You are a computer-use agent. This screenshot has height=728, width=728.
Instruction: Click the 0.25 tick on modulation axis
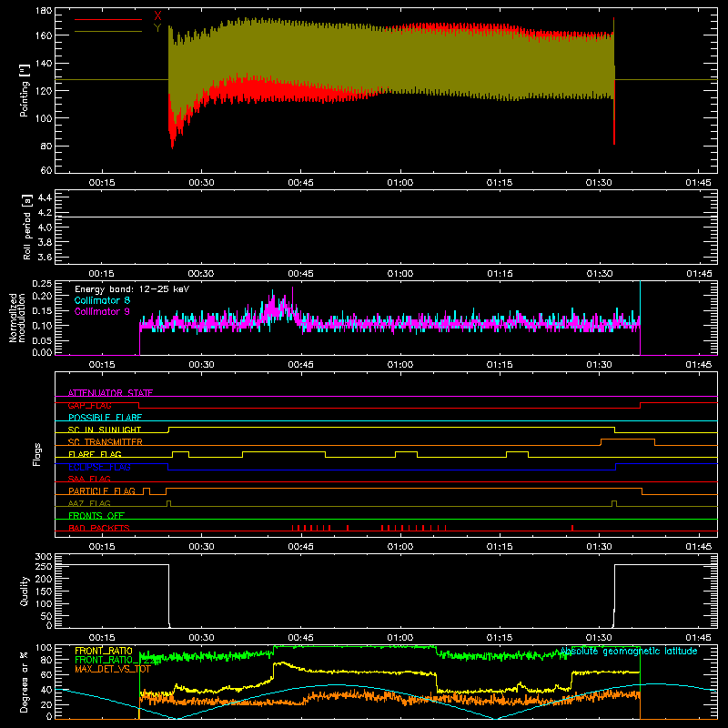[42, 284]
